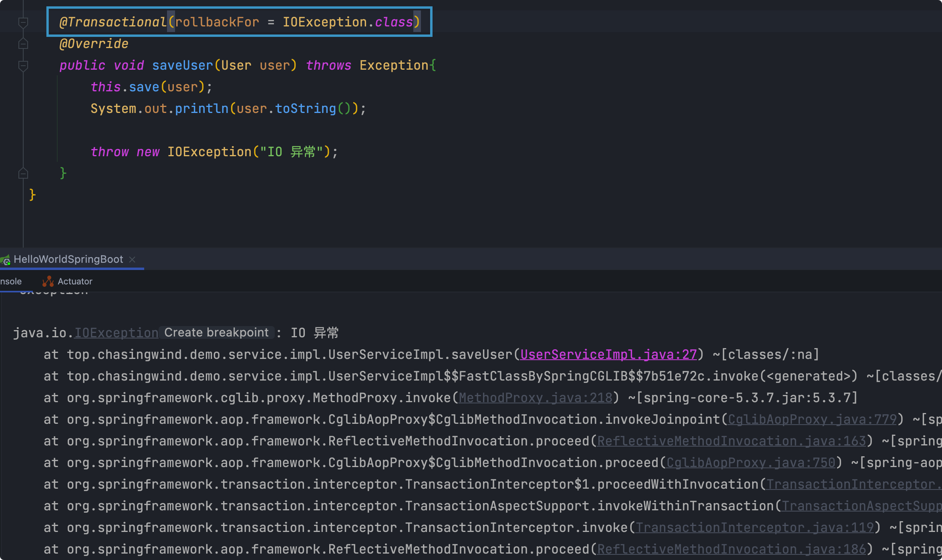The width and height of the screenshot is (942, 560).
Task: Collapse the saveUser method fold marker
Action: [x=23, y=65]
